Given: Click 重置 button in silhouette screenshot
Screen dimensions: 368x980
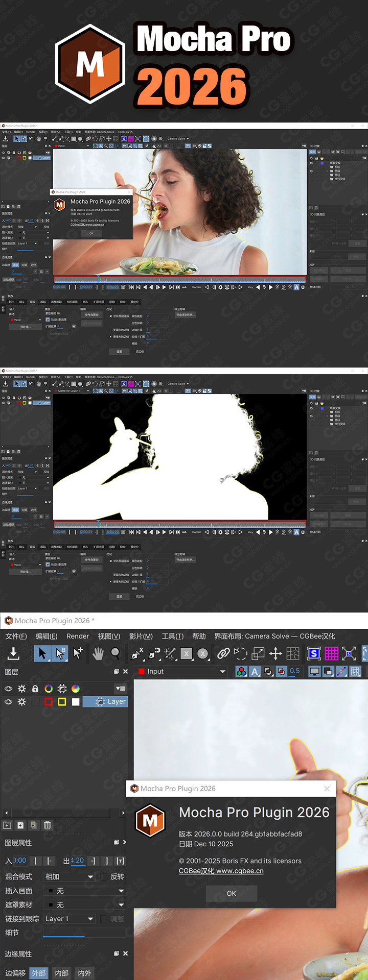Looking at the screenshot, I should pyautogui.click(x=119, y=596).
